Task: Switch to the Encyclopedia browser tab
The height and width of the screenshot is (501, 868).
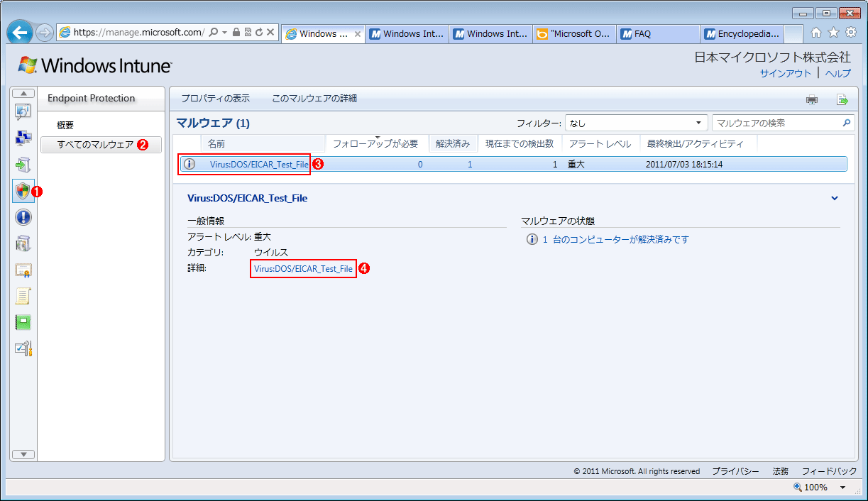Action: [742, 33]
